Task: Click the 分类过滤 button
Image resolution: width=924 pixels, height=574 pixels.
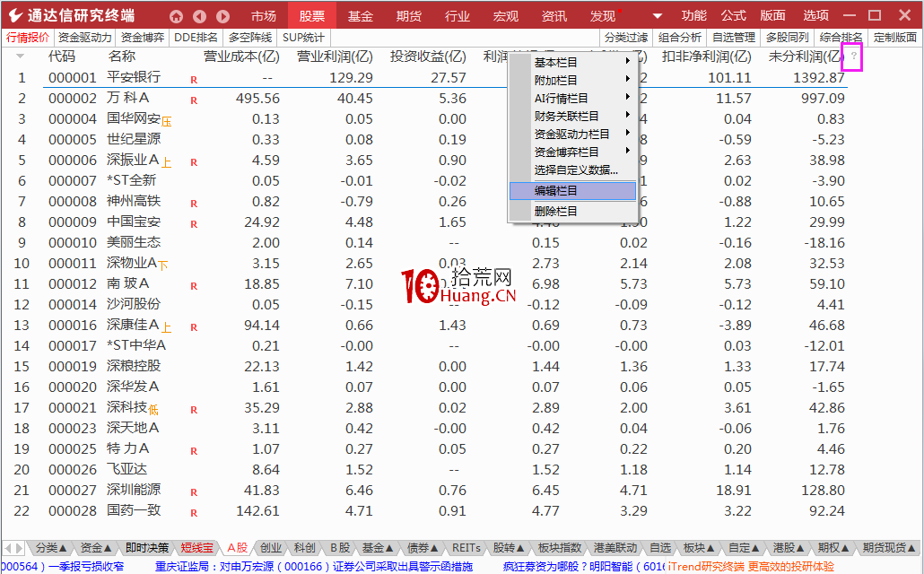Action: coord(626,38)
